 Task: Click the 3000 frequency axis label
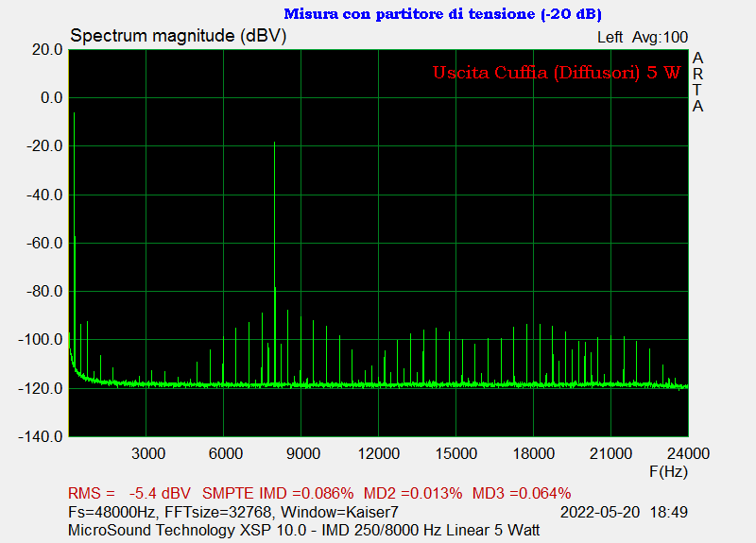pyautogui.click(x=148, y=453)
